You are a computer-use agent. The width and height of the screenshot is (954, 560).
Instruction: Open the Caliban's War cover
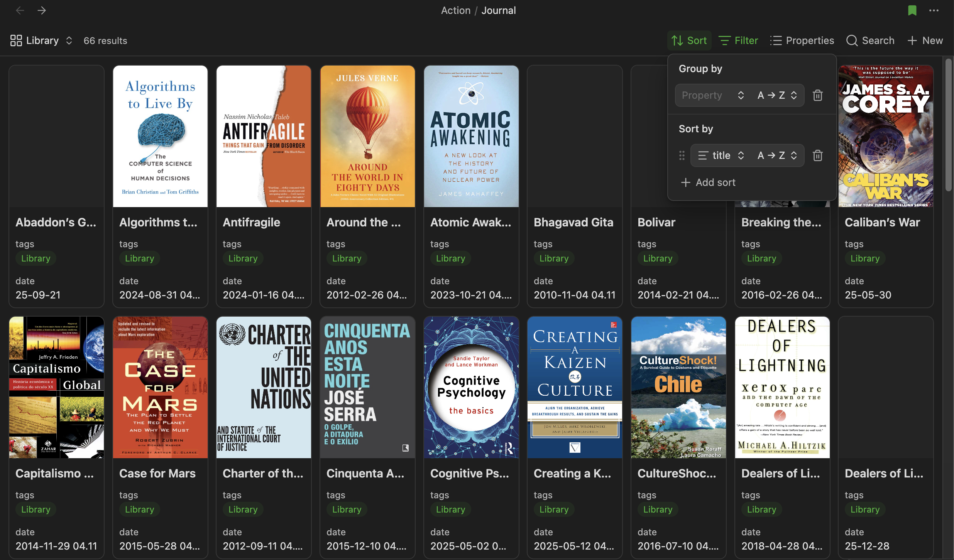(886, 136)
